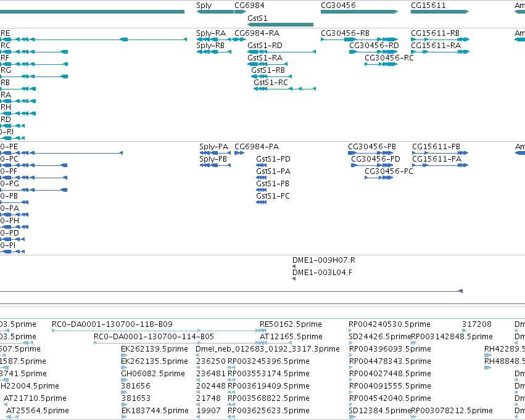Click the Sply-PB protein label
This screenshot has width=525, height=420.
[x=213, y=159]
